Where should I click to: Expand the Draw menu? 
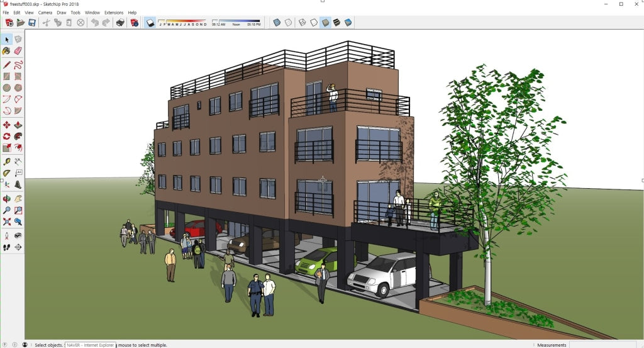pos(62,13)
